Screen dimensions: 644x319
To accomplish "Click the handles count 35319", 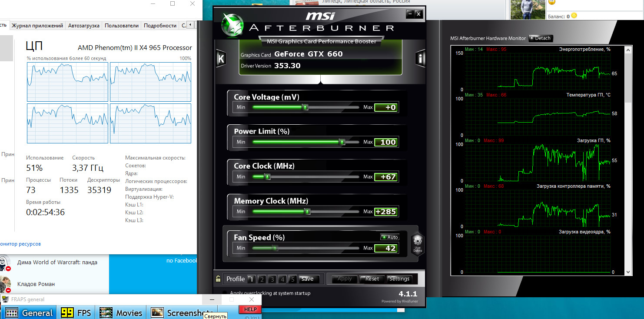I will (100, 190).
